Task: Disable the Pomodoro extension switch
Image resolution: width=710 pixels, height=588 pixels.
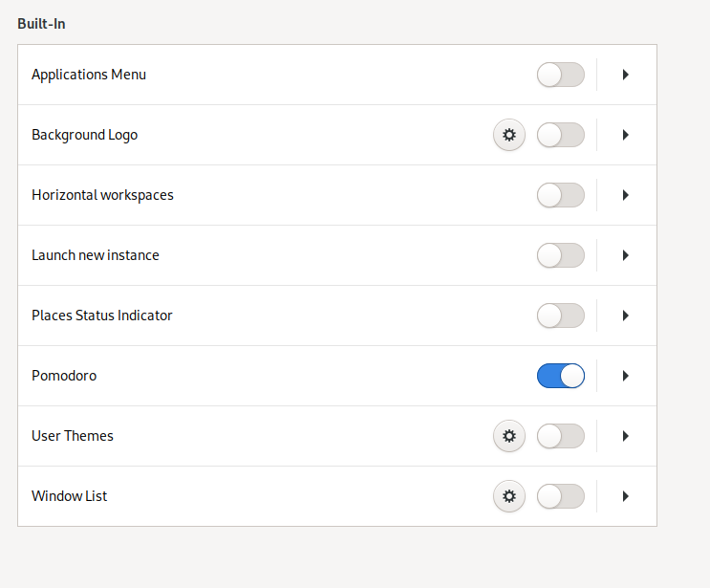Action: pyautogui.click(x=561, y=376)
